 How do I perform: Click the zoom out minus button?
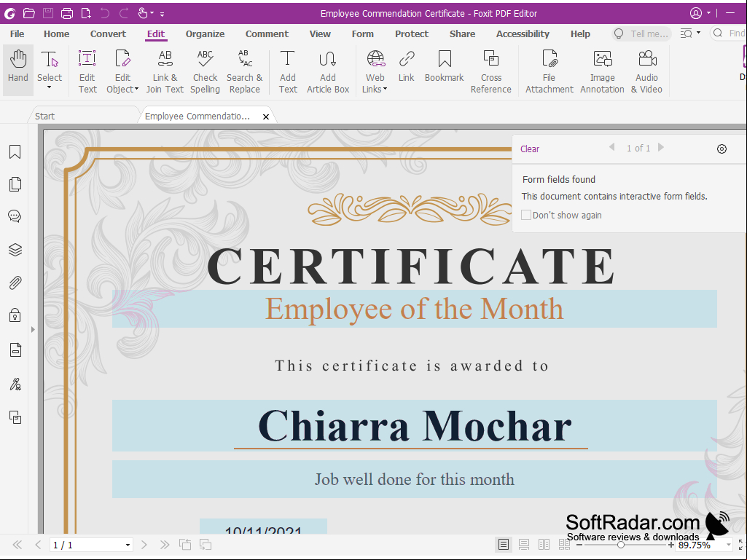click(579, 545)
